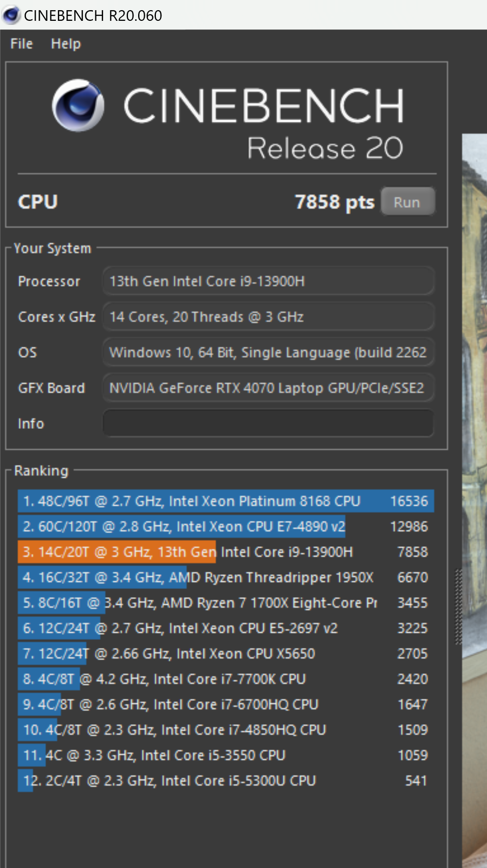Select ranking row Core i5-3550 CPU
487x868 pixels.
tap(226, 755)
